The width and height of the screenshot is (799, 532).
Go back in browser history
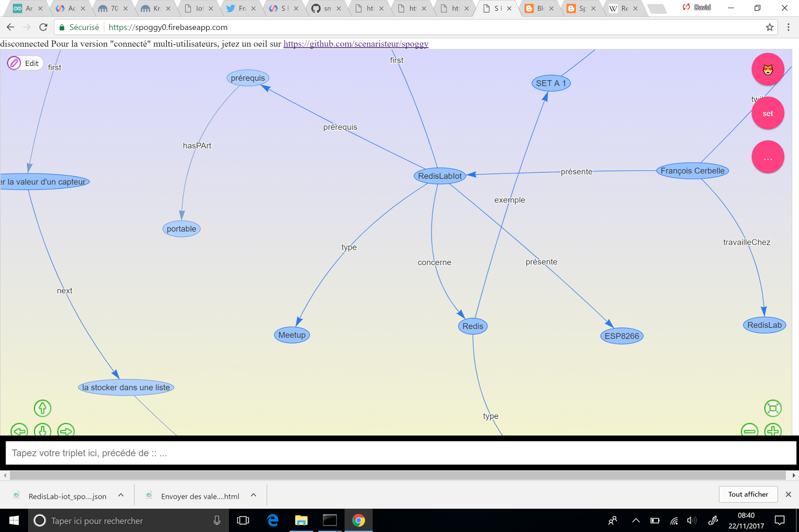[x=10, y=27]
